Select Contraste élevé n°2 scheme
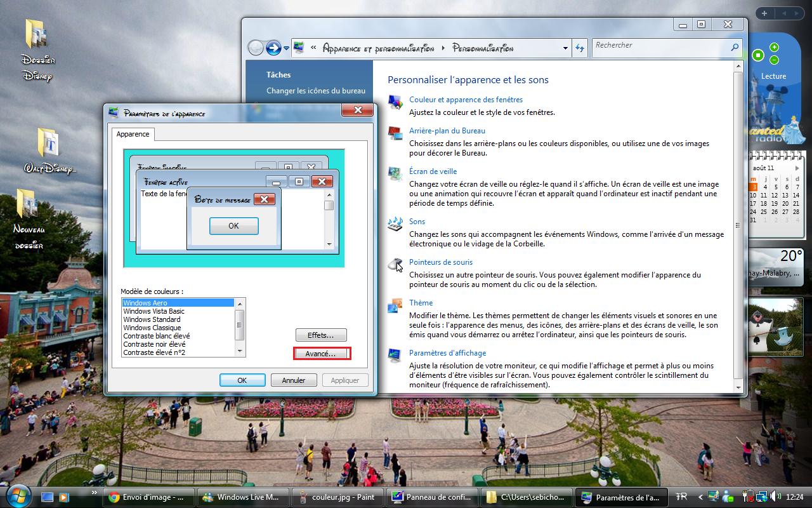Screen dimensions: 812x508 (178, 352)
